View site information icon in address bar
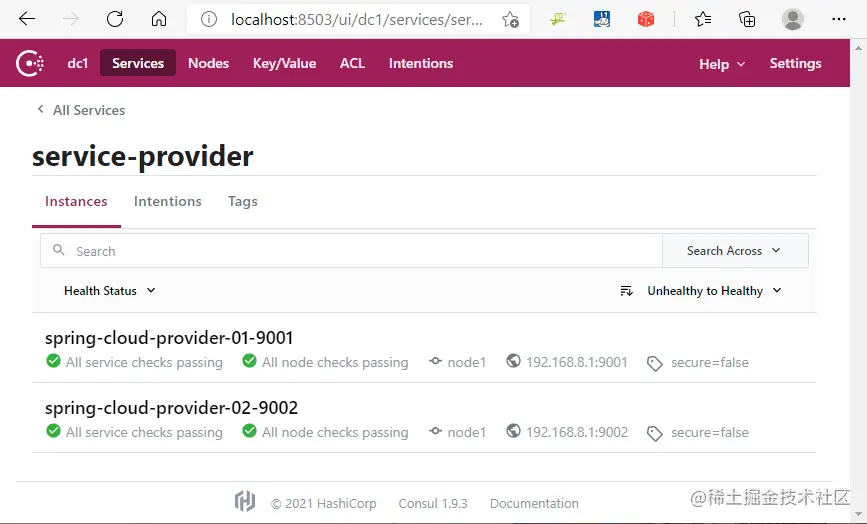 pyautogui.click(x=208, y=20)
